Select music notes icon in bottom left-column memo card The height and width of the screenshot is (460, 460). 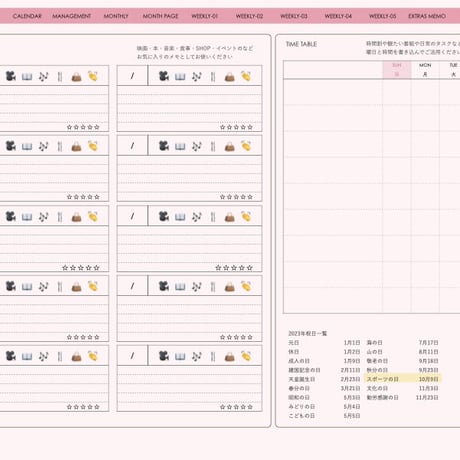coord(43,357)
